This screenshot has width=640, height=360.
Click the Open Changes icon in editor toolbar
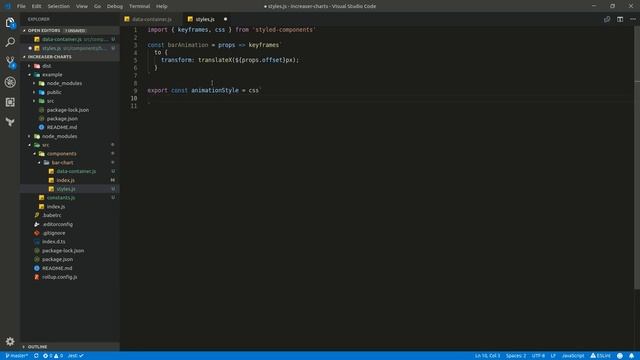point(607,19)
